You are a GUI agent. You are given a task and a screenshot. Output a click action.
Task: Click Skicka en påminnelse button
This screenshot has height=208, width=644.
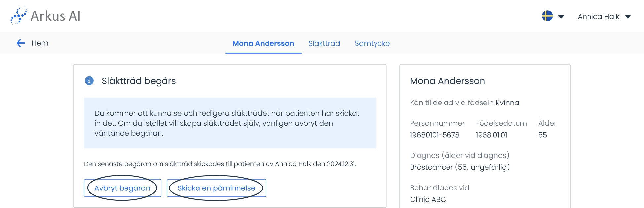[216, 188]
